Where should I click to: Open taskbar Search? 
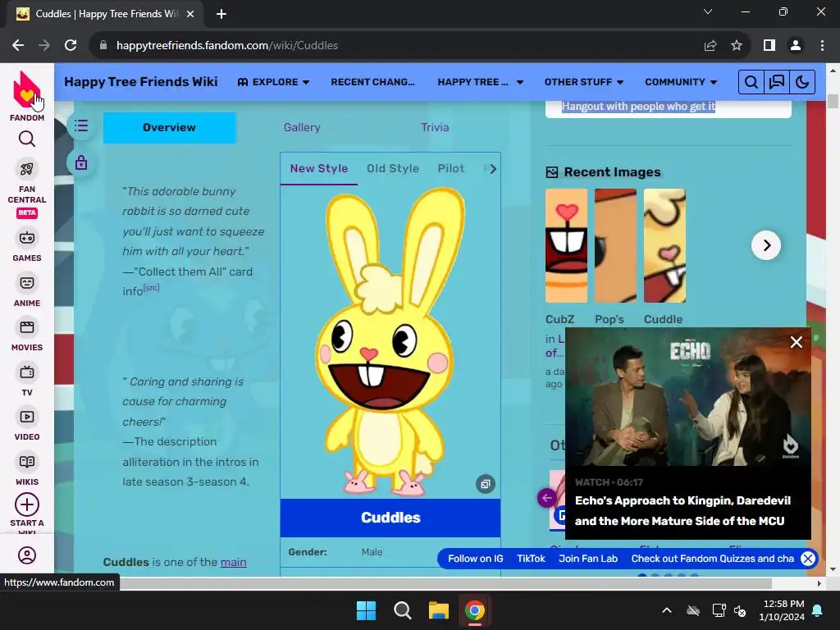pyautogui.click(x=402, y=610)
